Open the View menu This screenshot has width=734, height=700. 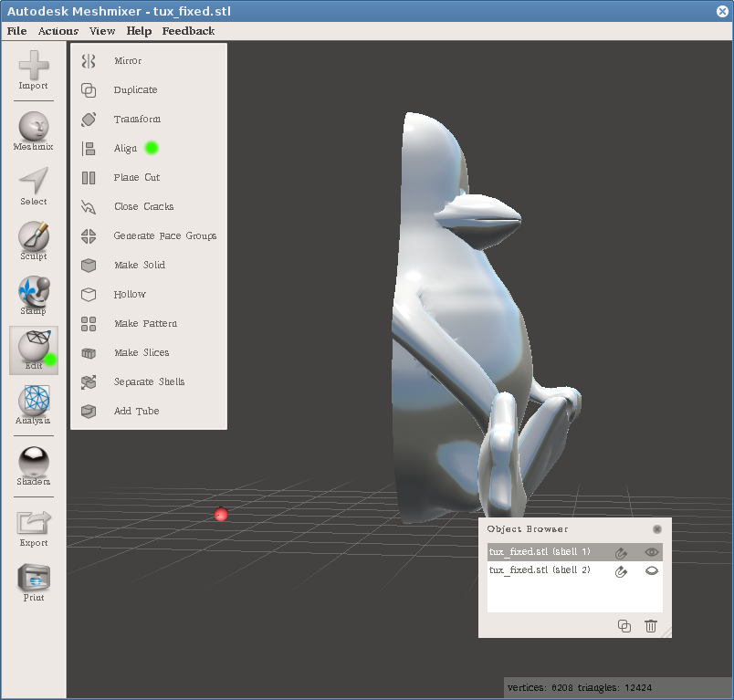pos(102,31)
